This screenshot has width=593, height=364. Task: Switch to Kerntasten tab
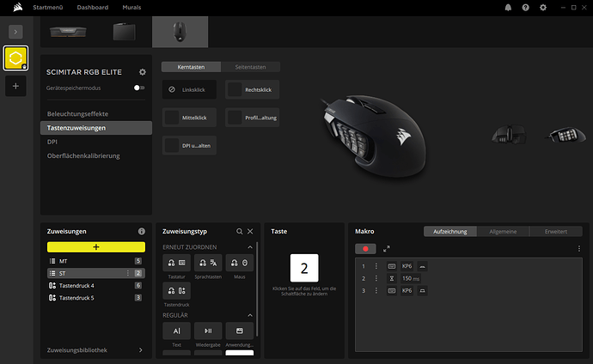click(x=191, y=67)
